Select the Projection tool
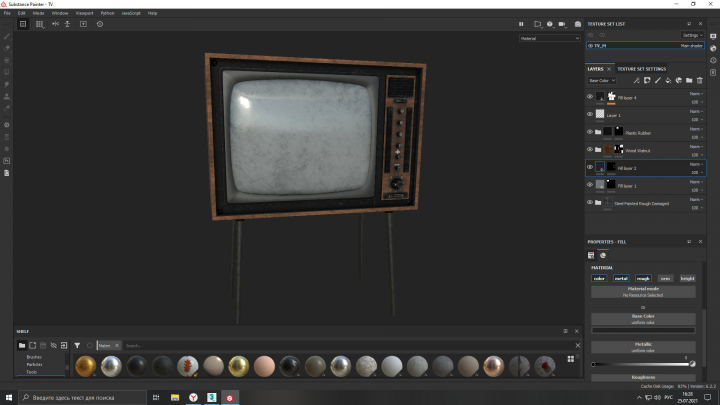The height and width of the screenshot is (405, 720). tap(7, 60)
